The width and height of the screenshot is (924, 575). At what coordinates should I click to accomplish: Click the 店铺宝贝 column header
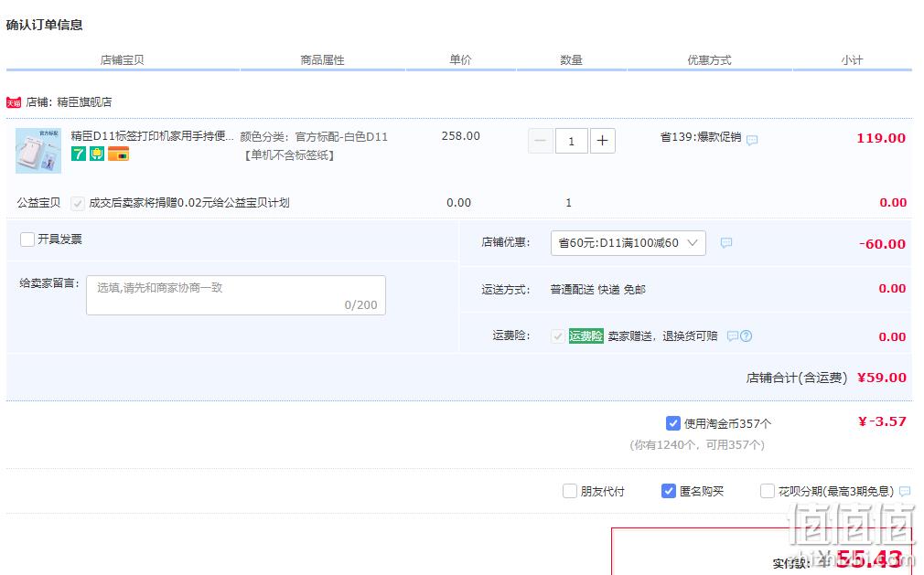pos(122,60)
